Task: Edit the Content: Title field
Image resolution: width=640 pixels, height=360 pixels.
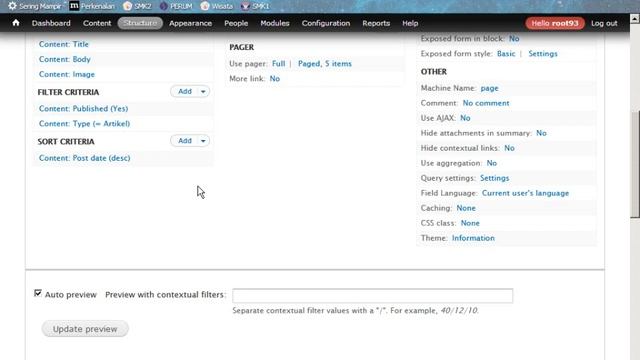Action: [x=64, y=44]
